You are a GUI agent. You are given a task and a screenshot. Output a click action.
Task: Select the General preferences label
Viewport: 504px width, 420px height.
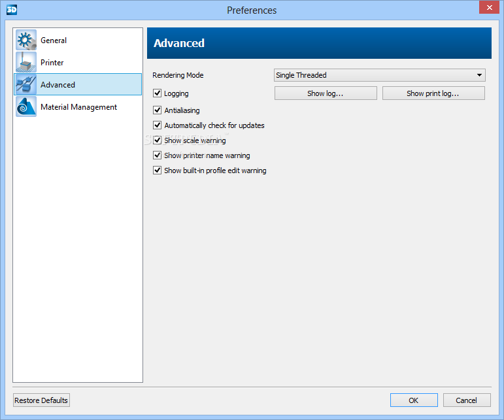(x=54, y=40)
